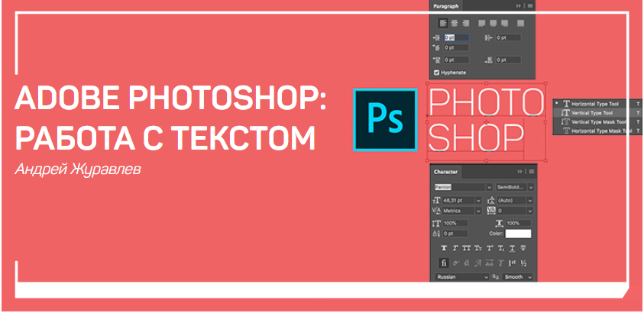Viewport: 644px width, 313px height.
Task: Choose Horizontal Type Tool menu entry
Action: click(595, 103)
